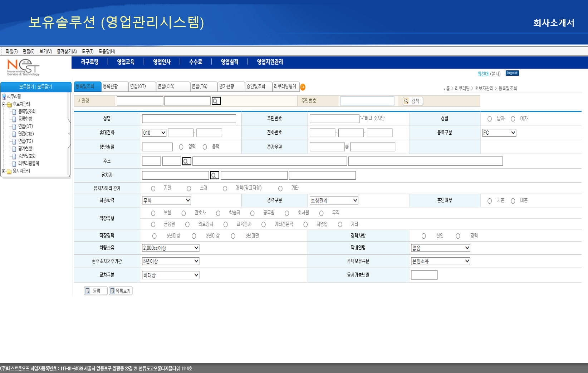Click the orange arrow icon beside the tabs
This screenshot has height=373, width=588.
coord(303,86)
